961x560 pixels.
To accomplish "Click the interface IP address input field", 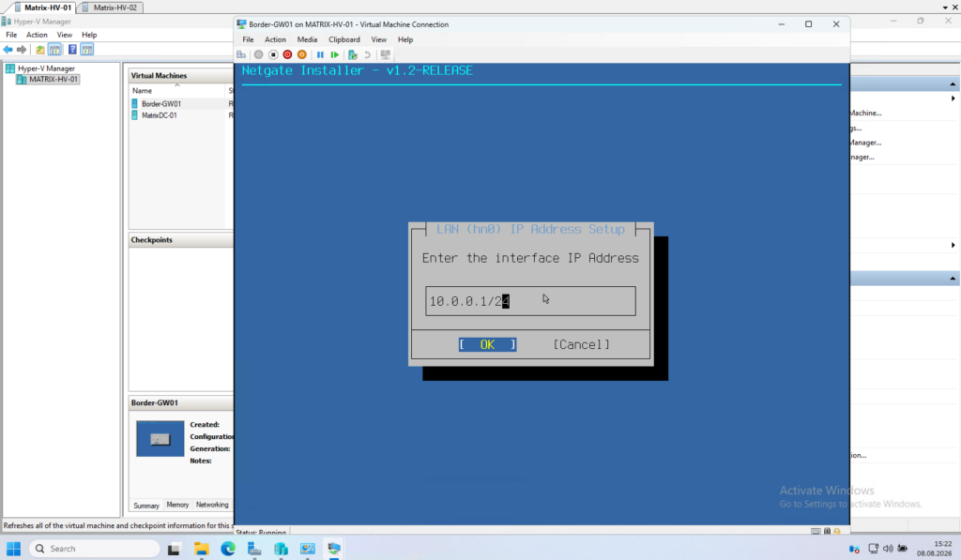I will click(x=531, y=301).
